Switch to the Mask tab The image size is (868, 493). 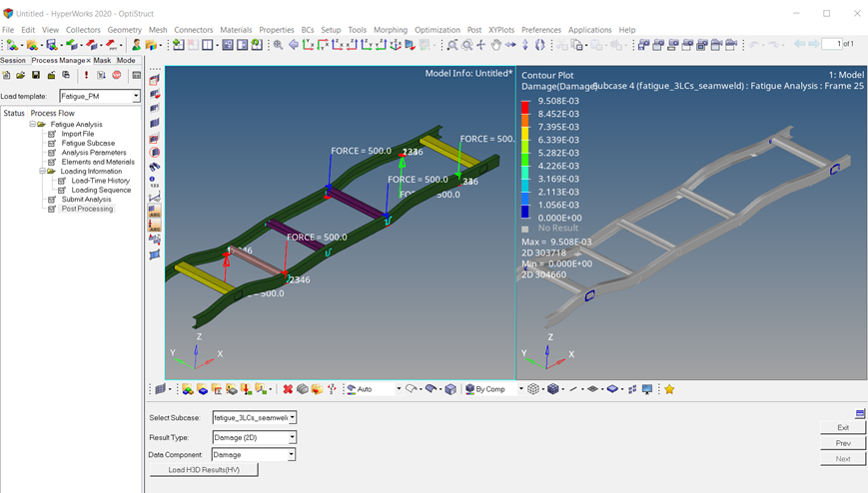tap(102, 61)
